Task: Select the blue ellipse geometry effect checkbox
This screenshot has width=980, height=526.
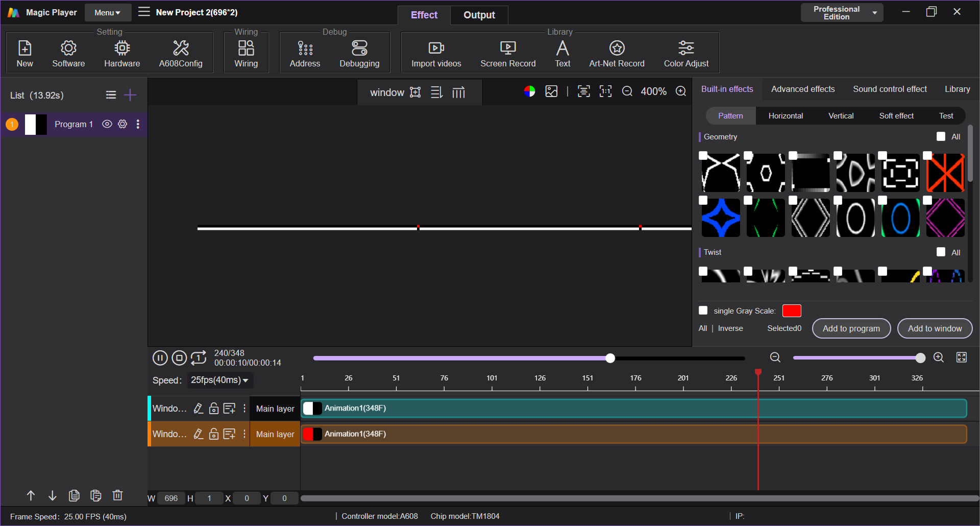Action: (x=883, y=200)
